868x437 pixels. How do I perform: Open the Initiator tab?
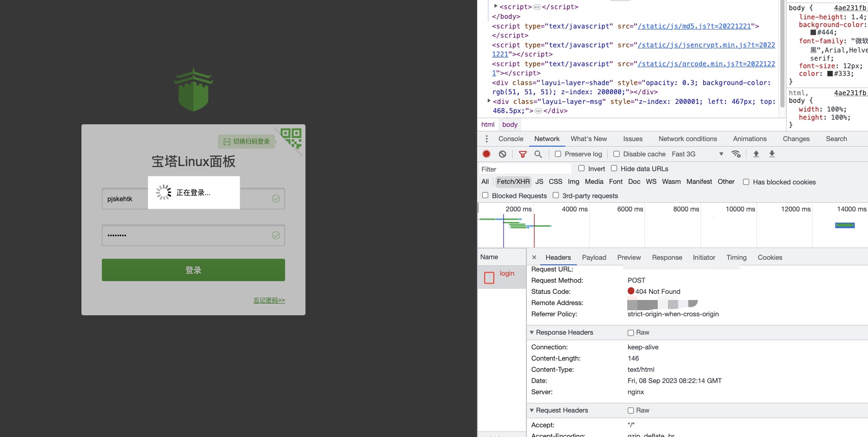click(x=704, y=257)
